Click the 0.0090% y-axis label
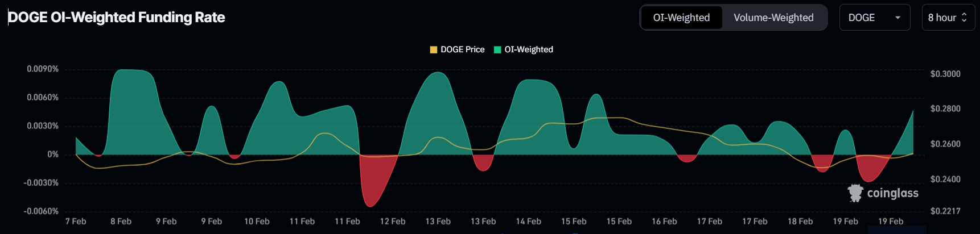The height and width of the screenshot is (234, 980). click(x=43, y=69)
